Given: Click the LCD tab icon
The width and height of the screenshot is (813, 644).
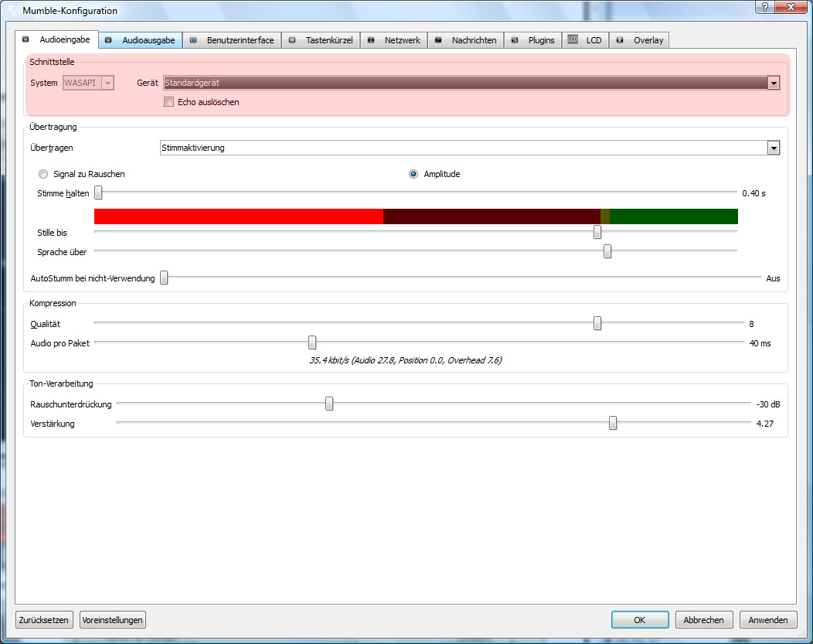Looking at the screenshot, I should click(573, 39).
